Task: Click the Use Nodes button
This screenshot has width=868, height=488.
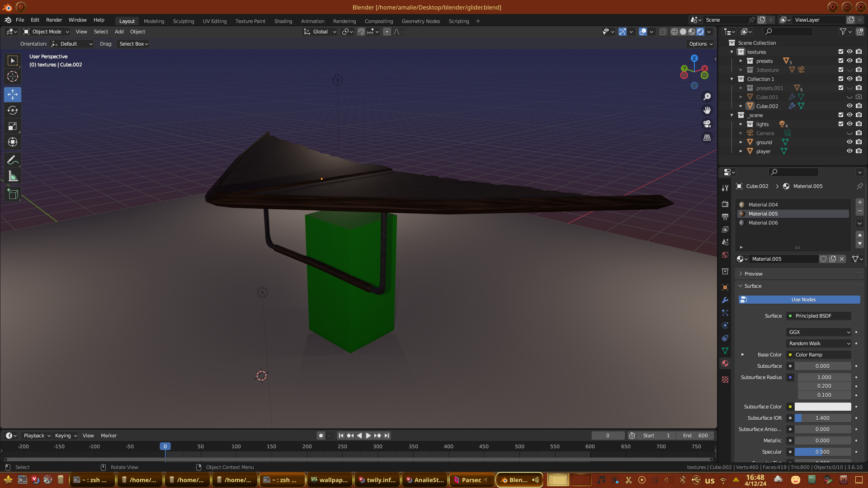Action: coord(799,300)
